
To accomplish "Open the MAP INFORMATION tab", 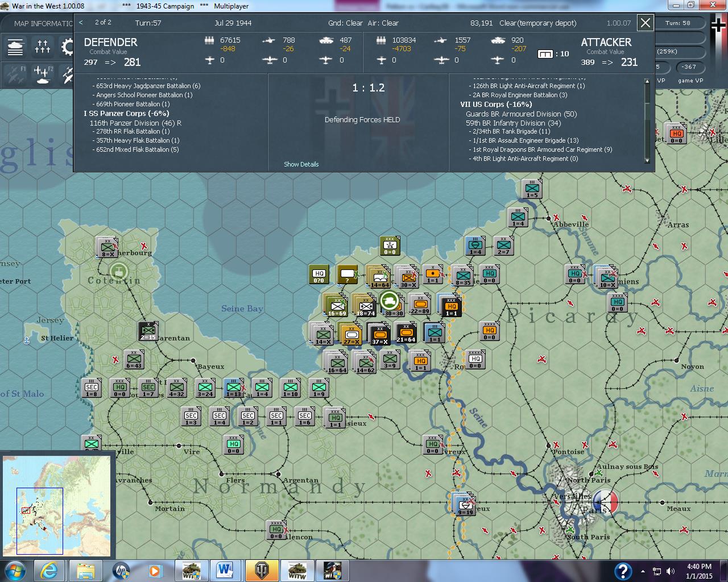I will coord(43,23).
